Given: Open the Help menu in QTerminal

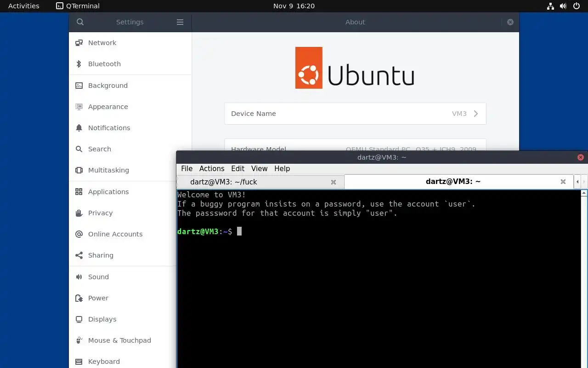Looking at the screenshot, I should [282, 169].
